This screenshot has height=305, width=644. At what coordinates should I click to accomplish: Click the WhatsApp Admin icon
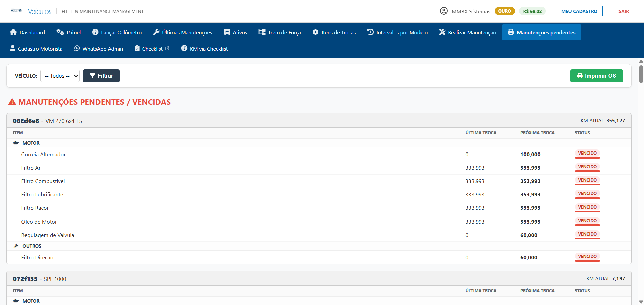pos(77,48)
